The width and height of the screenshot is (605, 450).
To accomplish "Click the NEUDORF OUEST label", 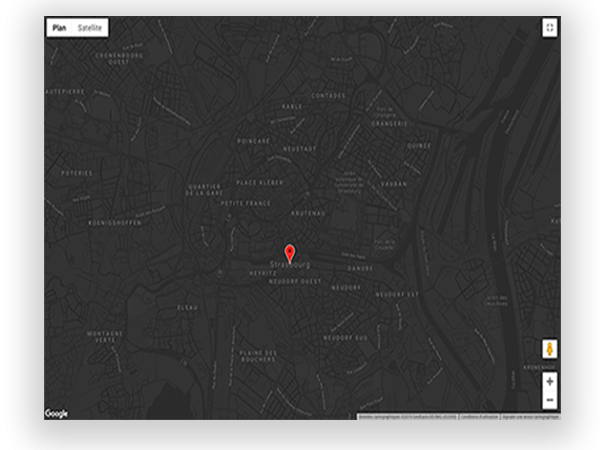I will tap(295, 282).
